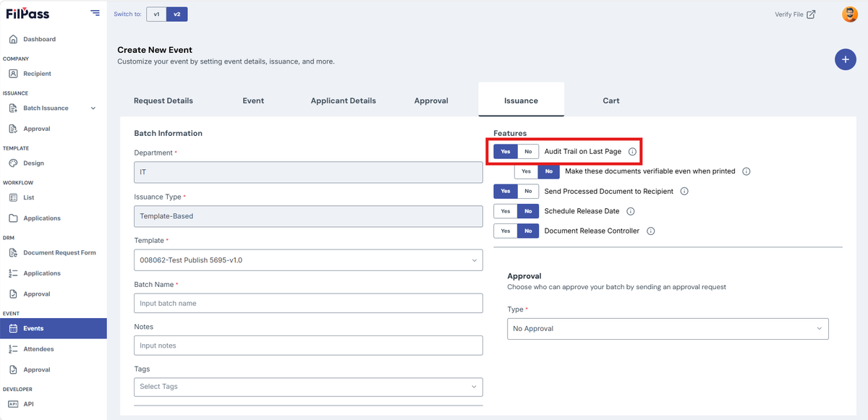The image size is (868, 420).
Task: Open the Cart tab
Action: tap(611, 100)
